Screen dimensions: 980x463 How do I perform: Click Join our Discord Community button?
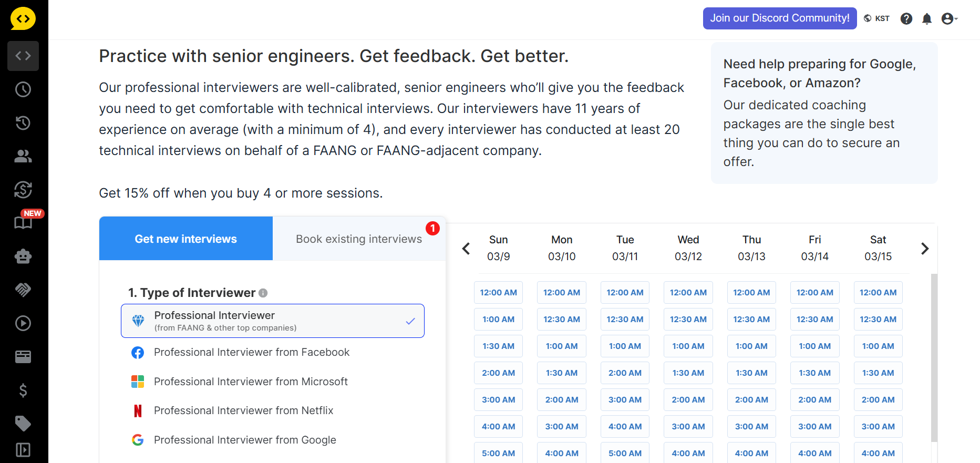780,18
